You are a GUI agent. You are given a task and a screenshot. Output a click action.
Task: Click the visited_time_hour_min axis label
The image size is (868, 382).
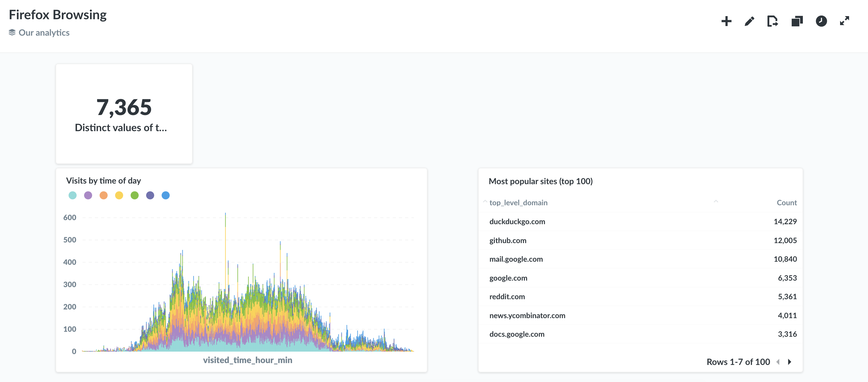coord(248,360)
